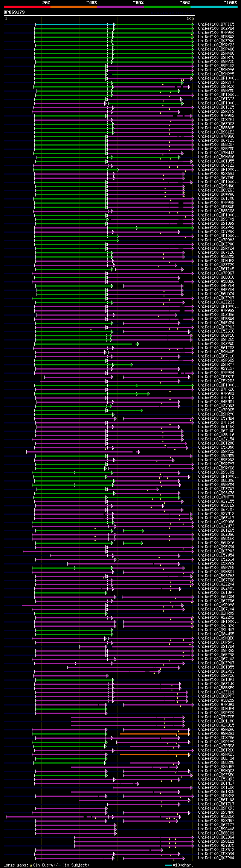Select hit label UniRef100_B9HRZ0
Image resolution: width=241 pixels, height=868 pixels.
(216, 86)
